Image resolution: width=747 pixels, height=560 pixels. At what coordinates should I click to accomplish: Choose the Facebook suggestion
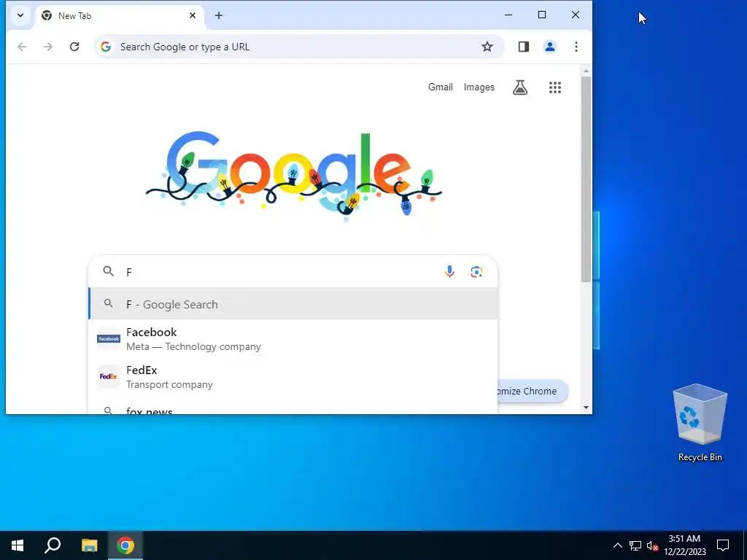pyautogui.click(x=293, y=338)
